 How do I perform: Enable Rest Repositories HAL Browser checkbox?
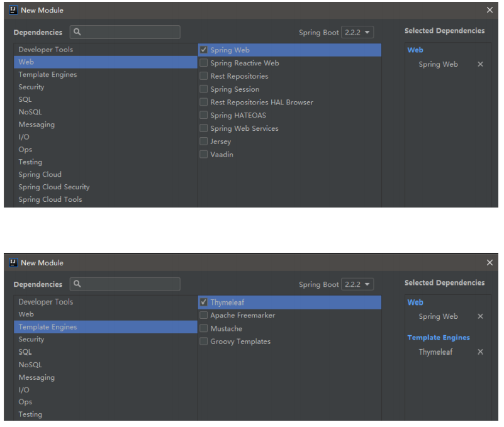[203, 102]
